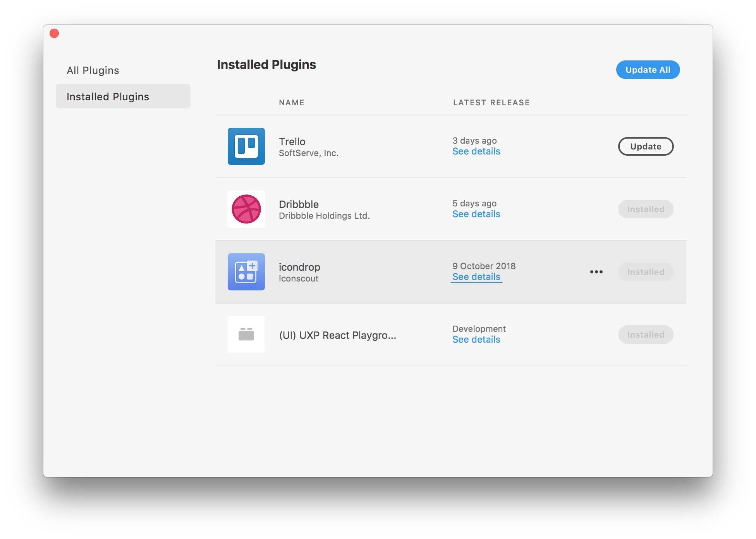Open See details for icondrop
756x539 pixels.
click(x=476, y=277)
